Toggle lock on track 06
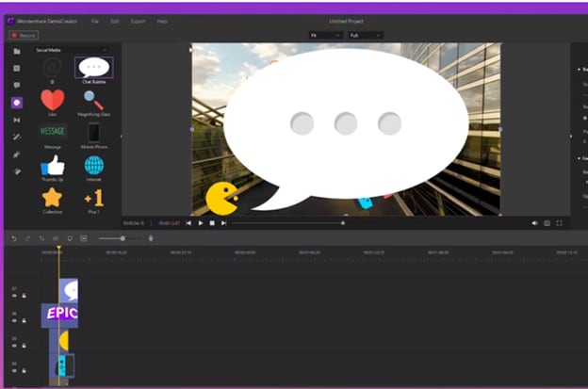The image size is (588, 389). 24,321
